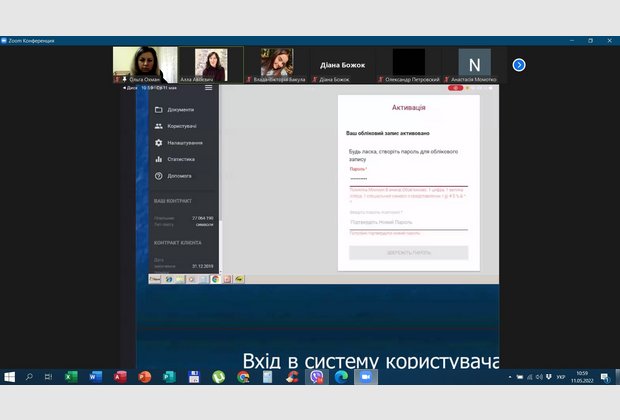Show next participants with blue arrow
This screenshot has height=420, width=620.
(519, 65)
